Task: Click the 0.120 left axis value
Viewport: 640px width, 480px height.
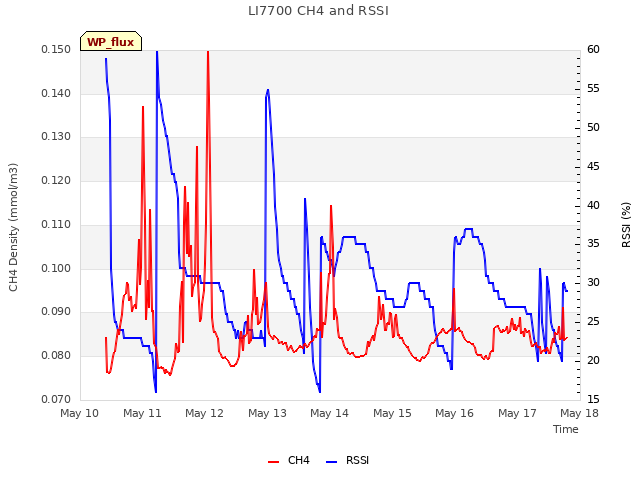Action: tap(56, 180)
